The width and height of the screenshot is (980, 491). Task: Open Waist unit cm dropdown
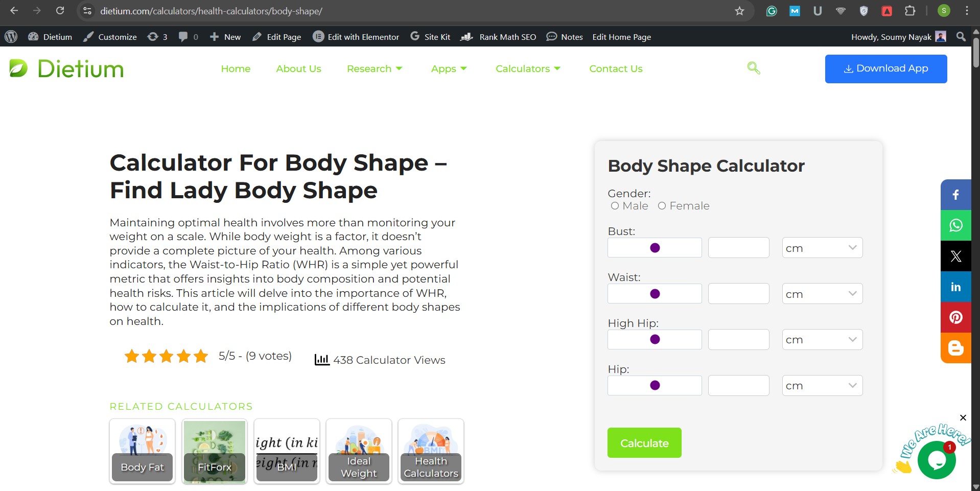click(822, 294)
